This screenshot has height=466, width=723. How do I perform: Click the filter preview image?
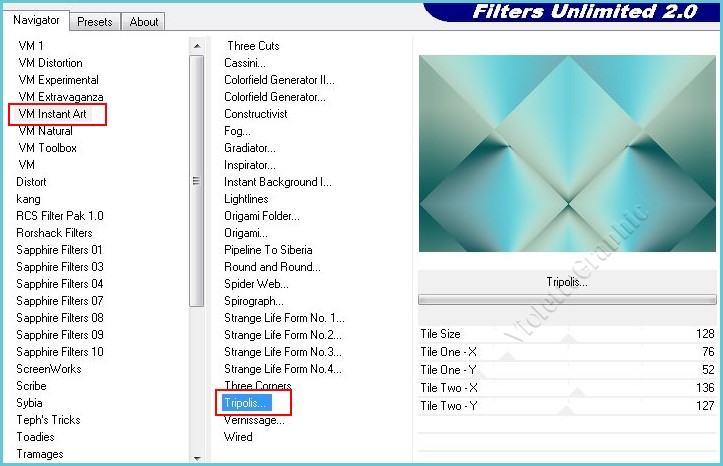[x=567, y=153]
